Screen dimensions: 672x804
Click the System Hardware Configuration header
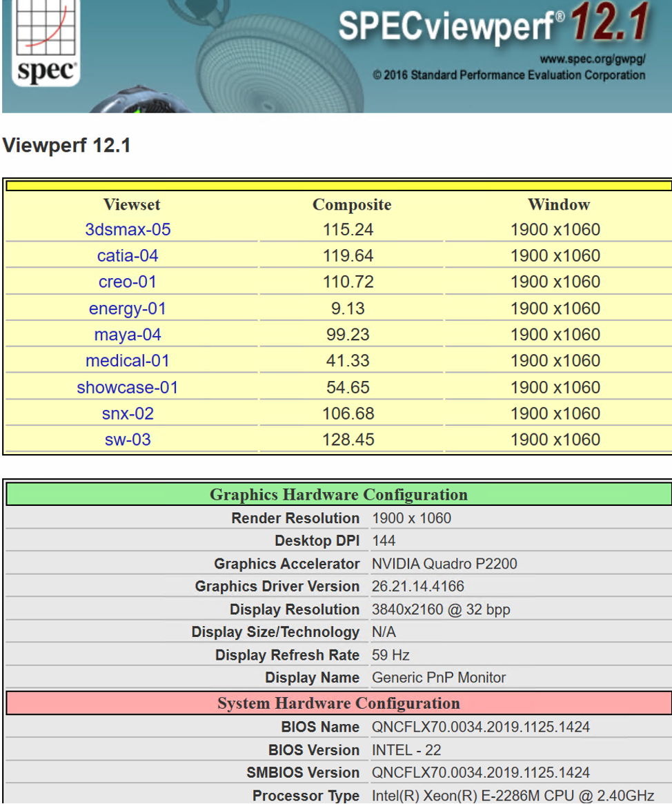pos(338,703)
